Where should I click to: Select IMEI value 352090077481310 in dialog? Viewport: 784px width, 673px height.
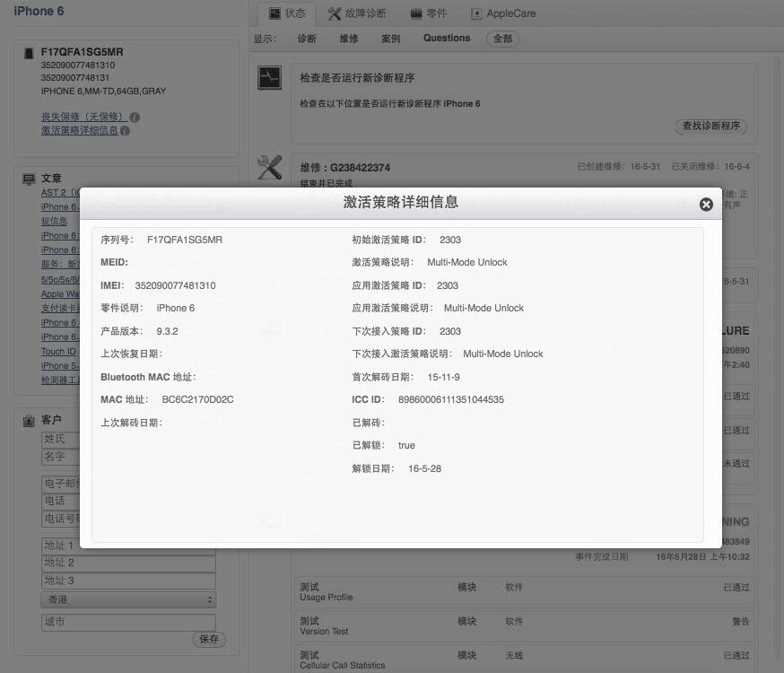pos(175,285)
